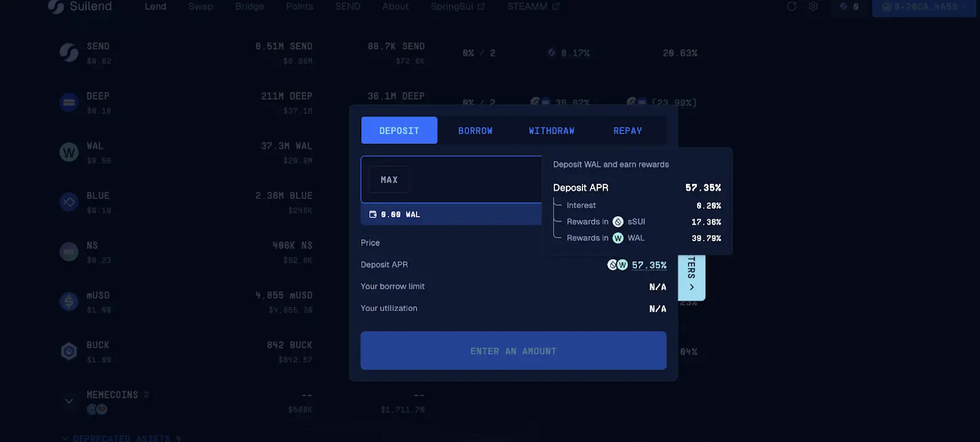Viewport: 980px width, 442px height.
Task: Open the Bridge page
Action: [x=249, y=6]
